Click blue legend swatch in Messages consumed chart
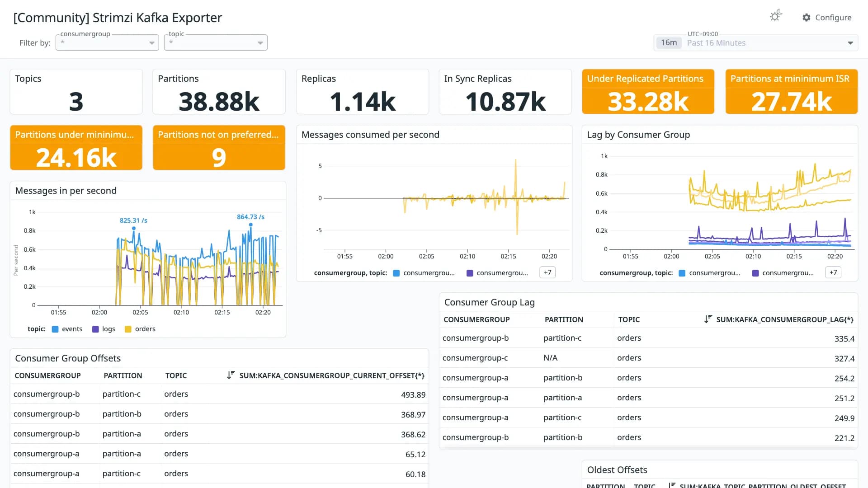 tap(396, 273)
